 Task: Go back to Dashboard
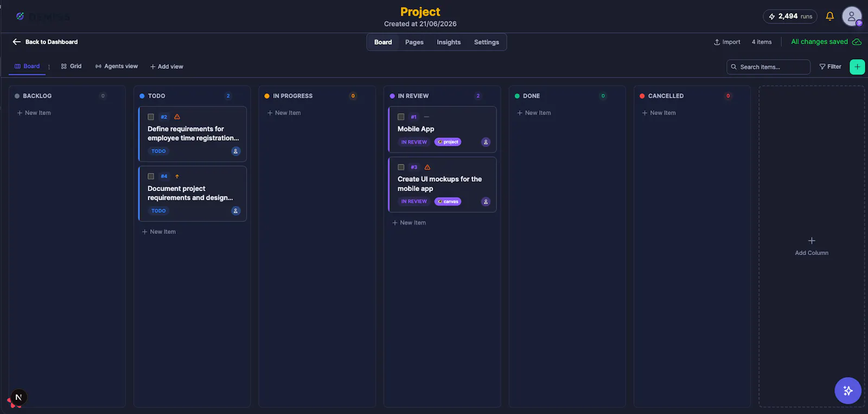click(45, 42)
